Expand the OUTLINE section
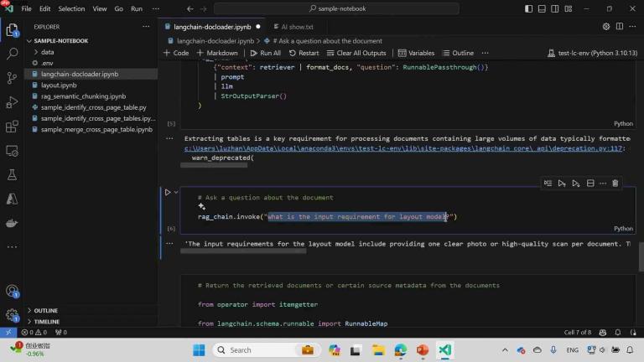 (45, 311)
